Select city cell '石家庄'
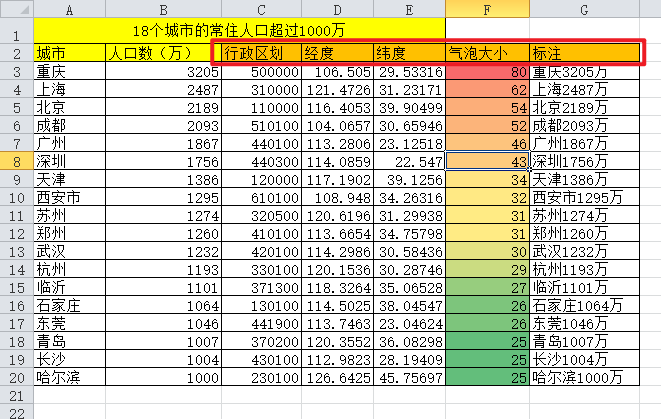 [x=70, y=305]
